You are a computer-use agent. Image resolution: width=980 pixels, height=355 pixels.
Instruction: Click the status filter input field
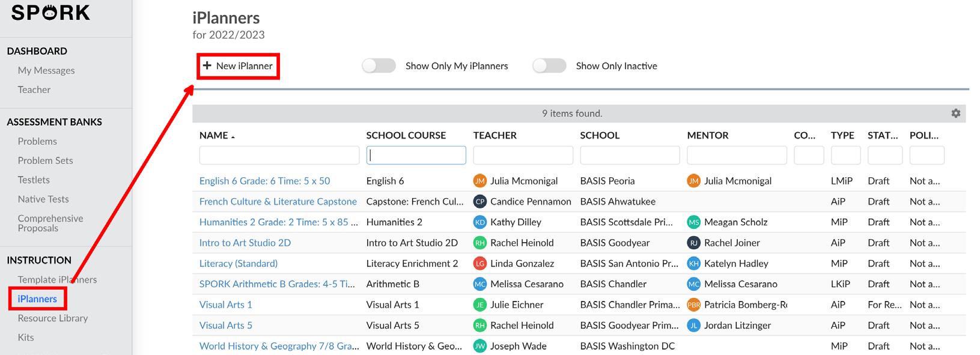[885, 155]
